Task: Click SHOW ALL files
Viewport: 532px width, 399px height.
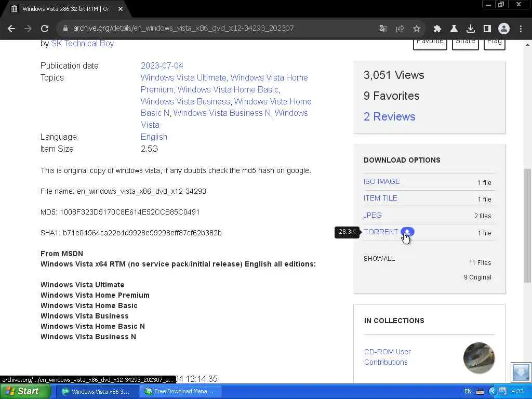Action: coord(379,259)
